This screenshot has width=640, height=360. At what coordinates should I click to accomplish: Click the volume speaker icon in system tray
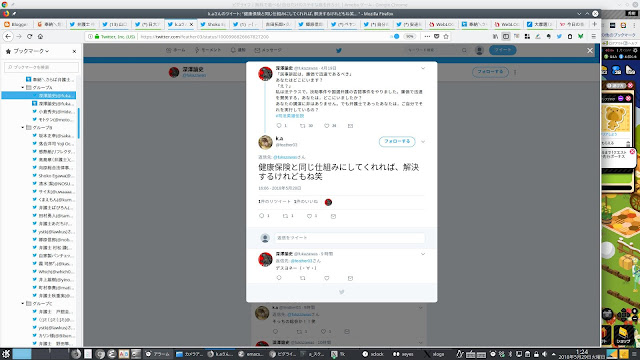(544, 354)
